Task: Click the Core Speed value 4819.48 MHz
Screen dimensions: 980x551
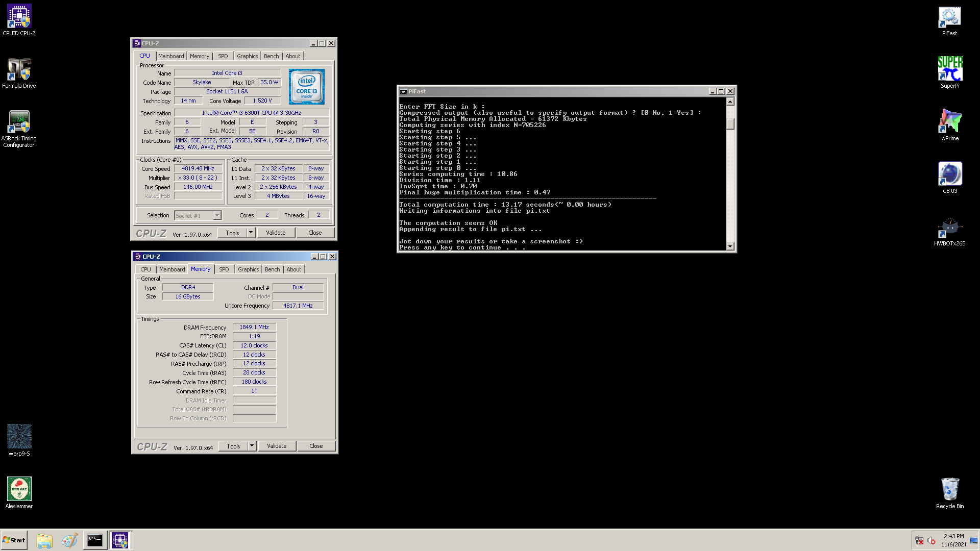Action: click(198, 168)
